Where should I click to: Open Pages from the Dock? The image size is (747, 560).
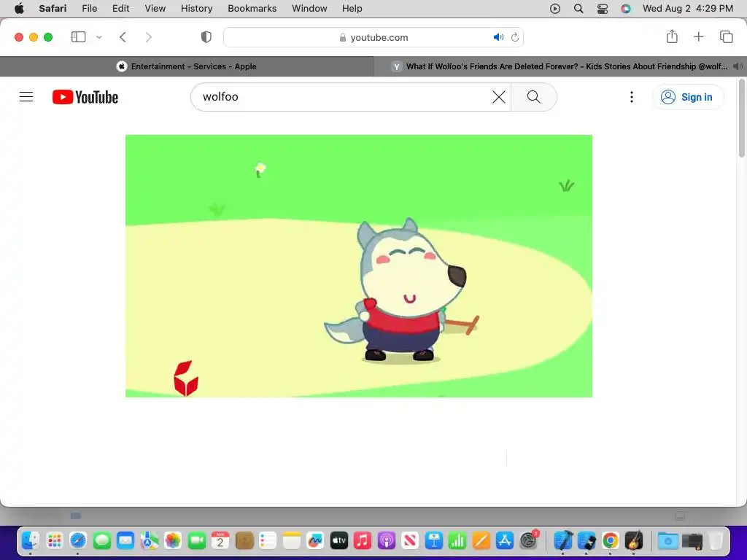point(481,541)
